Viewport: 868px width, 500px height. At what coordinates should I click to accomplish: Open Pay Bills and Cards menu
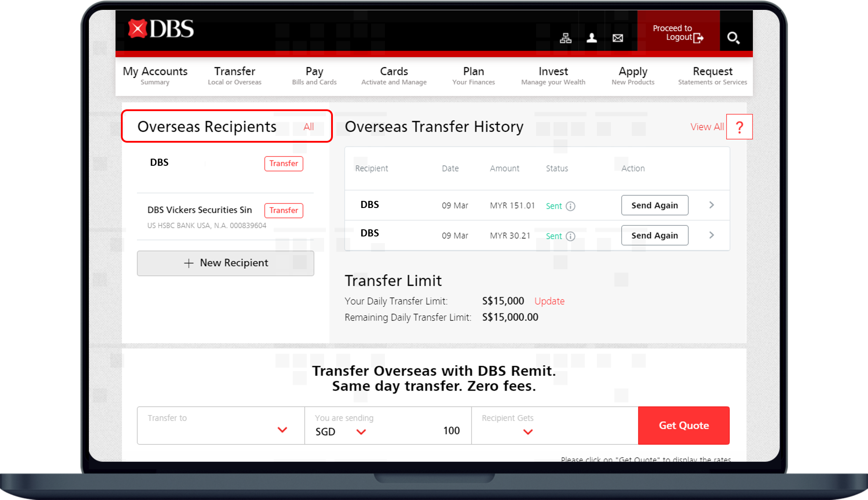tap(314, 76)
